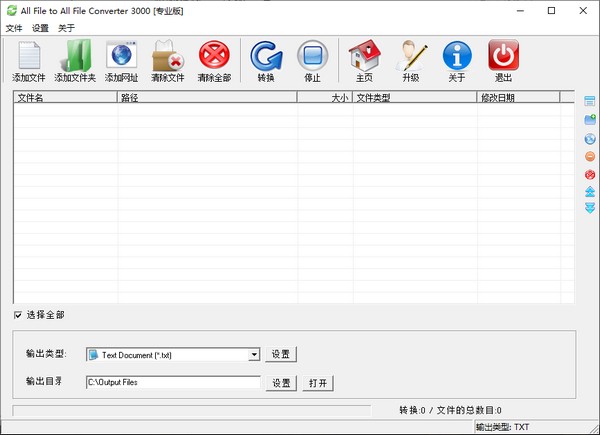Click the sidebar orange remove icon
Image resolution: width=600 pixels, height=435 pixels.
[x=590, y=156]
